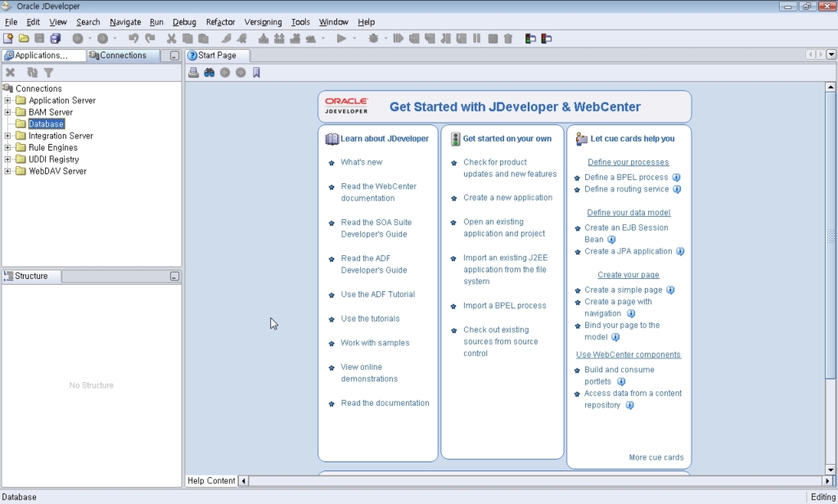Open the Run button dropdown arrow
The height and width of the screenshot is (504, 838).
point(354,38)
